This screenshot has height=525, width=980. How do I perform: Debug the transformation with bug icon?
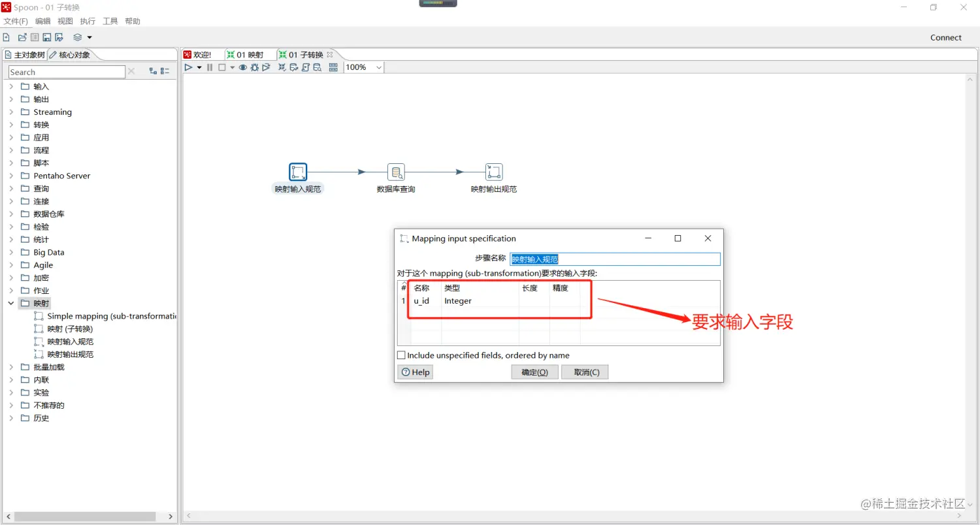pyautogui.click(x=255, y=67)
